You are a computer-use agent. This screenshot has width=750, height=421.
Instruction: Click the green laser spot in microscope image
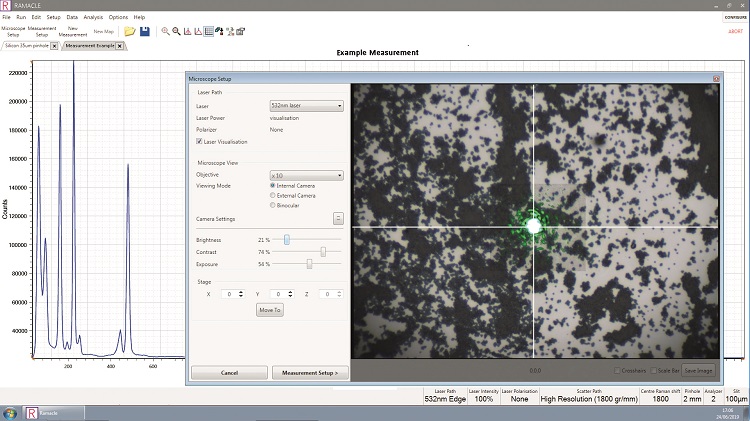tap(534, 226)
